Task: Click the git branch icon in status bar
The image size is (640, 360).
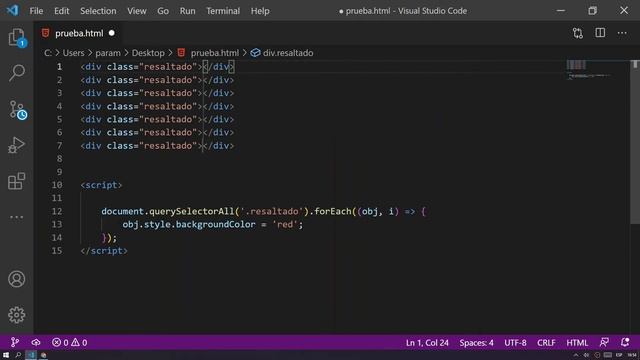Action: 14,342
